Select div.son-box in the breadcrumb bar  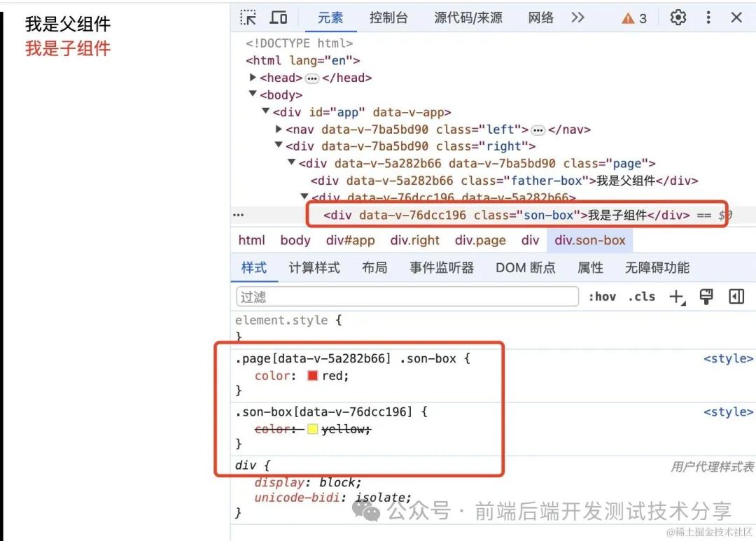(589, 239)
